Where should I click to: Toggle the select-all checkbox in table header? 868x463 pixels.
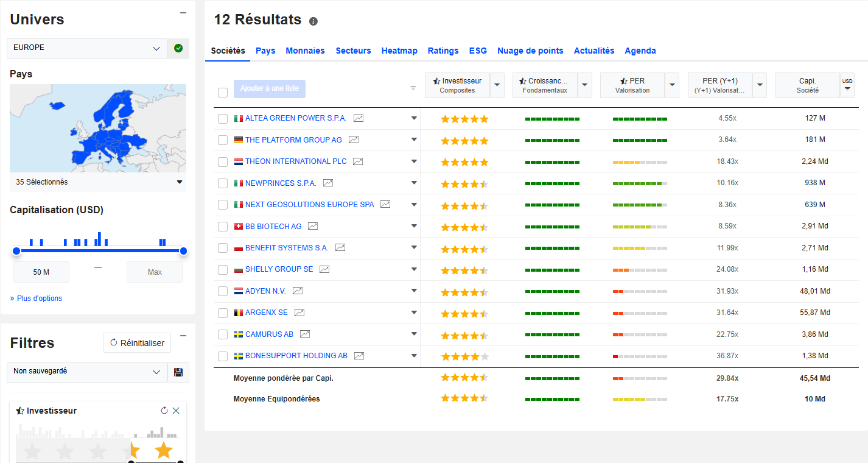coord(223,93)
